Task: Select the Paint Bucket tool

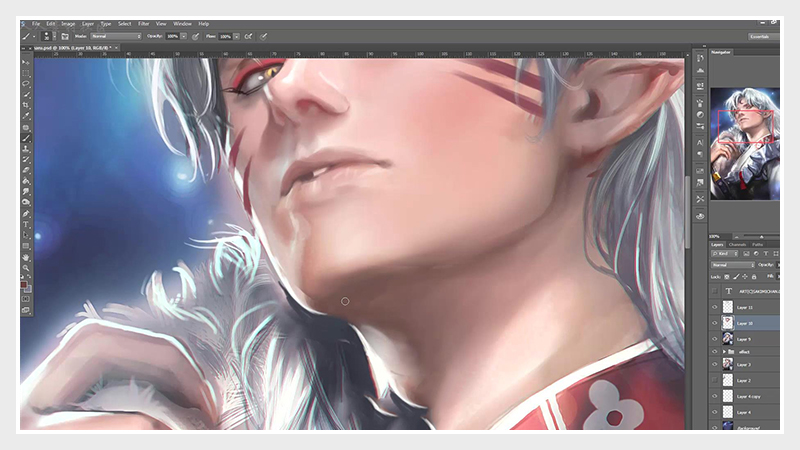Action: coord(26,181)
